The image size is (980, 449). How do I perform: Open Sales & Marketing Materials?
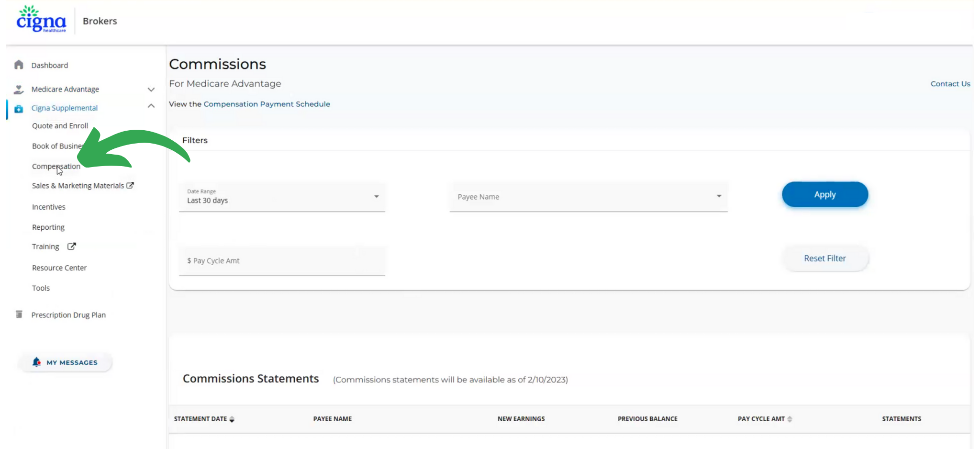pyautogui.click(x=78, y=186)
